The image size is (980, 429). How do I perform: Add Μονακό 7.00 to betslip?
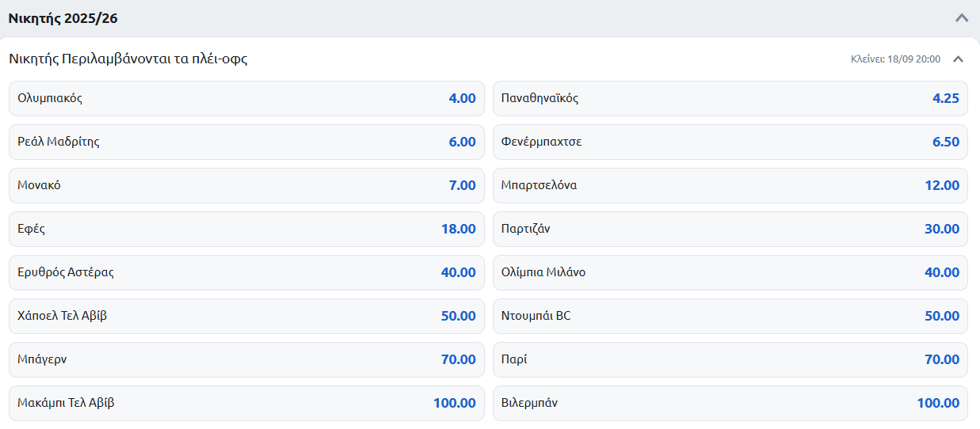(246, 185)
